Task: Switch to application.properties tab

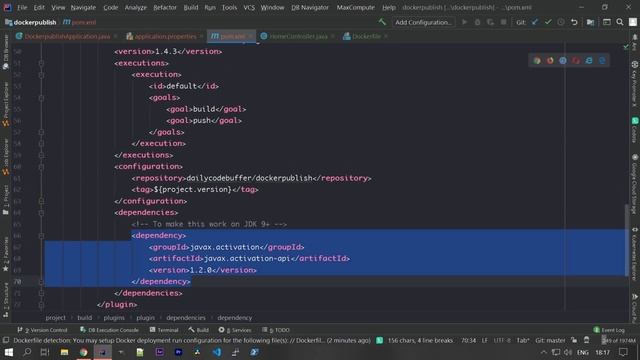Action: coord(165,36)
